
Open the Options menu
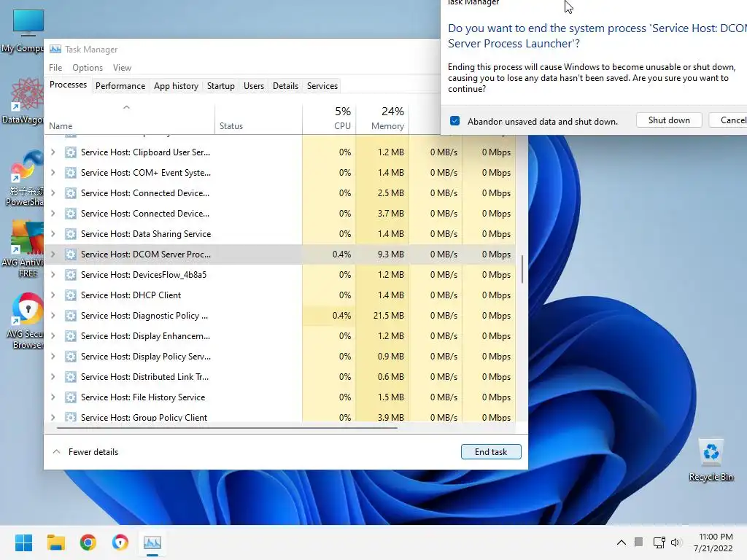(88, 68)
